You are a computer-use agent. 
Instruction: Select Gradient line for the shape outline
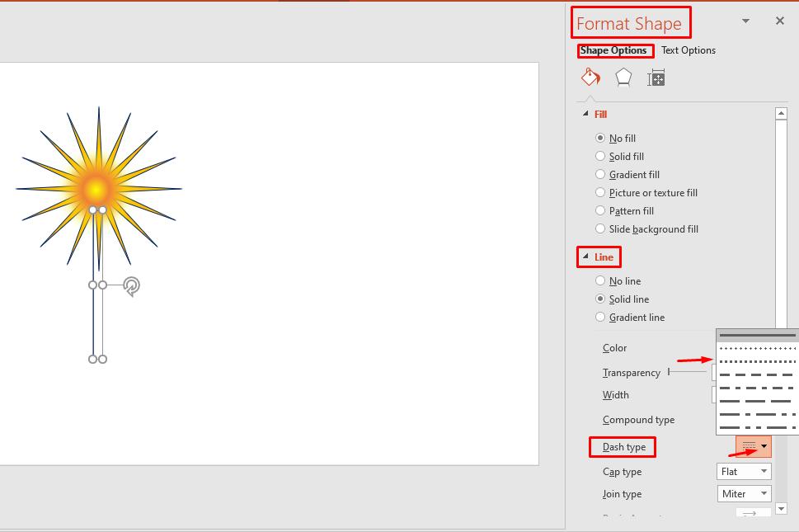click(599, 317)
